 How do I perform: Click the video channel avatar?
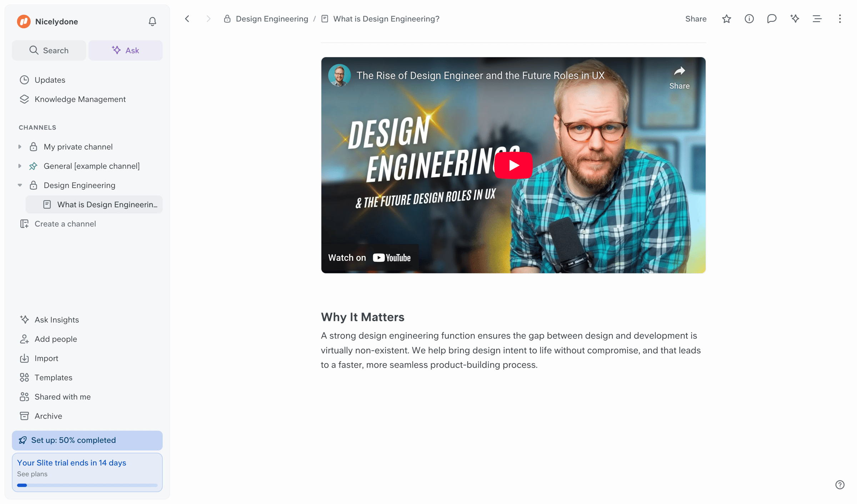click(339, 75)
